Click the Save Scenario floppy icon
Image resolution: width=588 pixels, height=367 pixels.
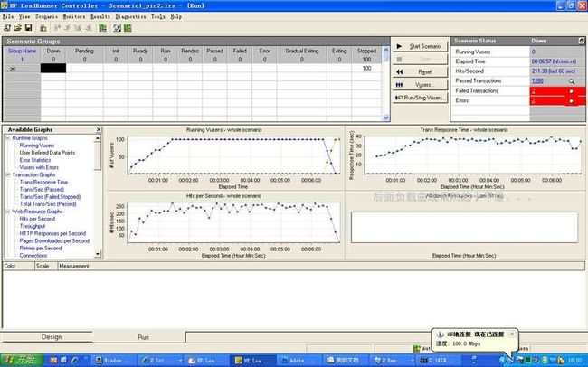pyautogui.click(x=28, y=28)
